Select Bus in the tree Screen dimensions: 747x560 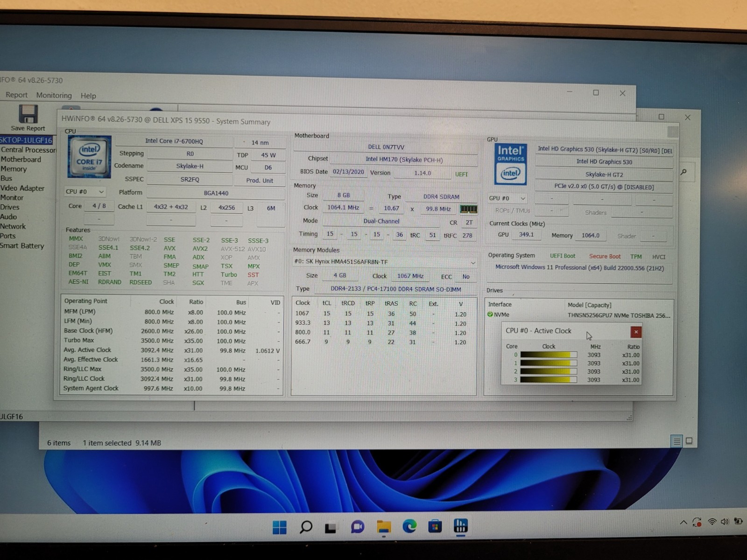click(x=6, y=178)
